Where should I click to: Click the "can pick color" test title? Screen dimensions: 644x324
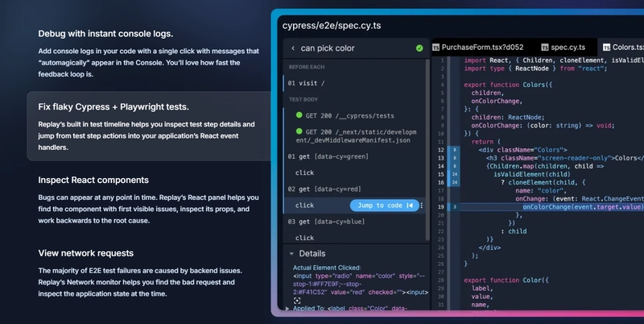[328, 48]
